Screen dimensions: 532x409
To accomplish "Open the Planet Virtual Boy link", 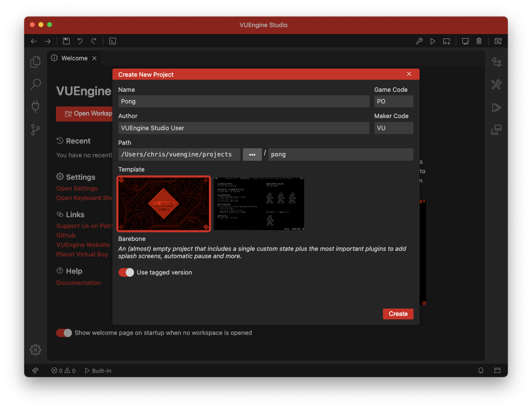I will pyautogui.click(x=82, y=254).
